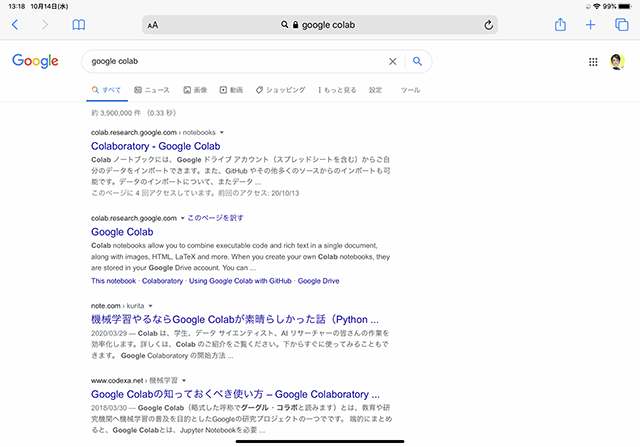The width and height of the screenshot is (640, 447).
Task: Open the ツール search tools
Action: (x=410, y=90)
